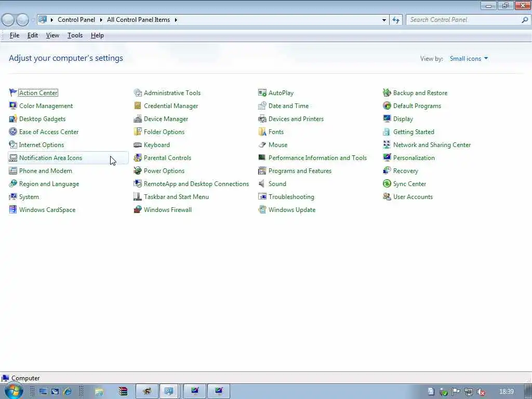
Task: Open Backup and Restore icon
Action: [x=387, y=92]
